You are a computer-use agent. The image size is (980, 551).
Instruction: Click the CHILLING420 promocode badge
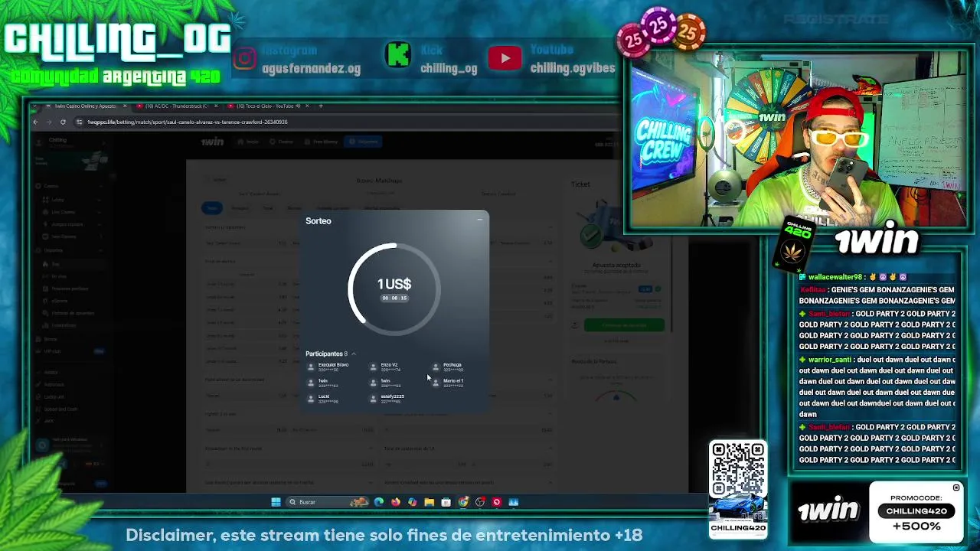pyautogui.click(x=916, y=511)
